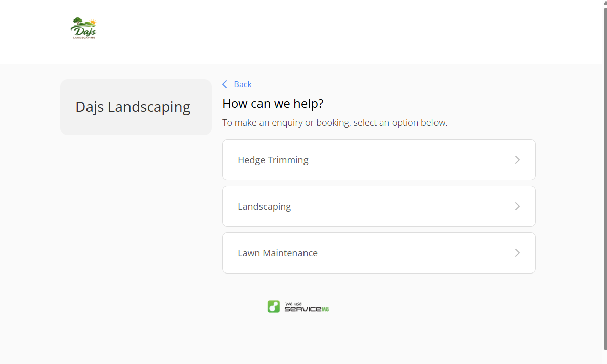The width and height of the screenshot is (607, 364).
Task: Click the How can we help? heading
Action: pos(273,104)
